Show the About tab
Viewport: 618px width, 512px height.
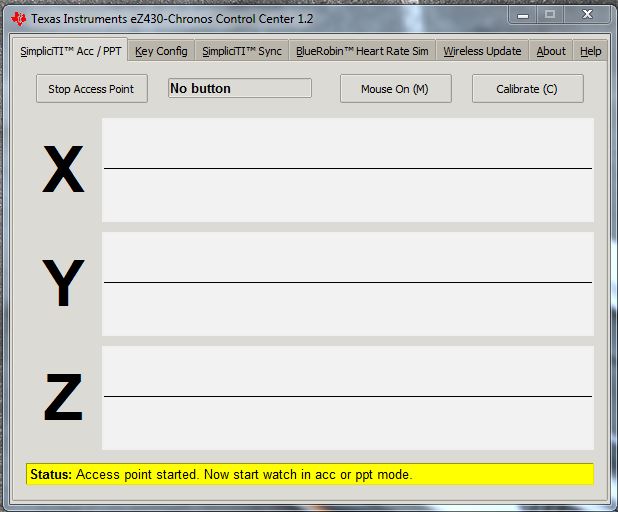pyautogui.click(x=551, y=51)
